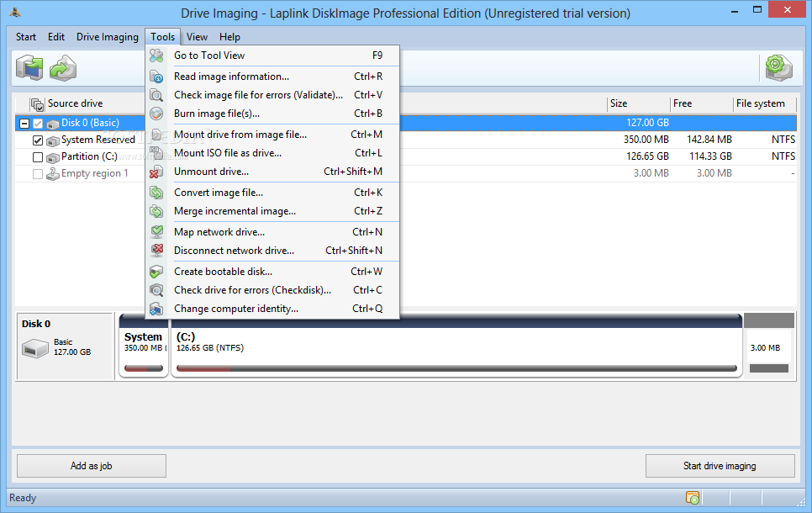812x513 pixels.
Task: Select Change computer identity
Action: tap(273, 309)
